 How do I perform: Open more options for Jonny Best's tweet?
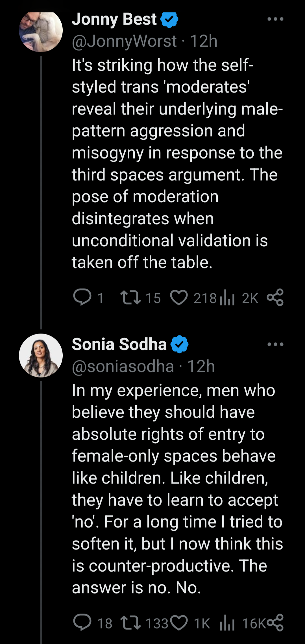(275, 19)
